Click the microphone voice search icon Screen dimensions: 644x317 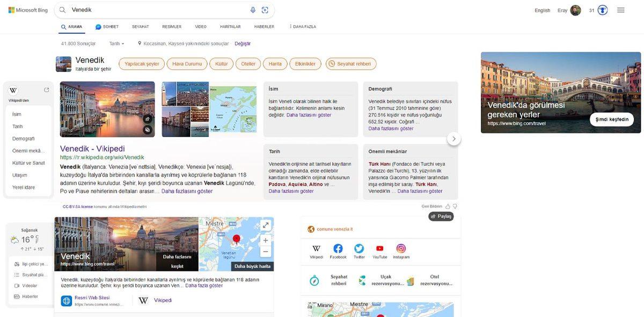252,10
